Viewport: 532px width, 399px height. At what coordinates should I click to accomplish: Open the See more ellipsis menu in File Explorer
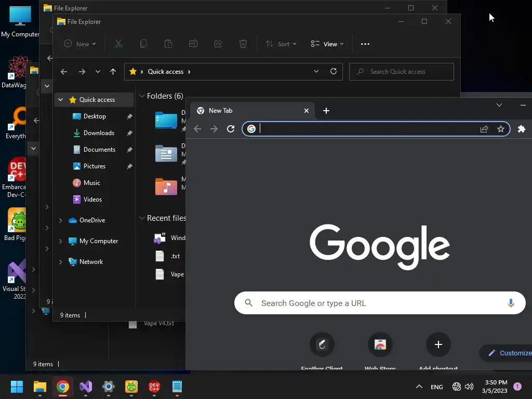pos(365,44)
